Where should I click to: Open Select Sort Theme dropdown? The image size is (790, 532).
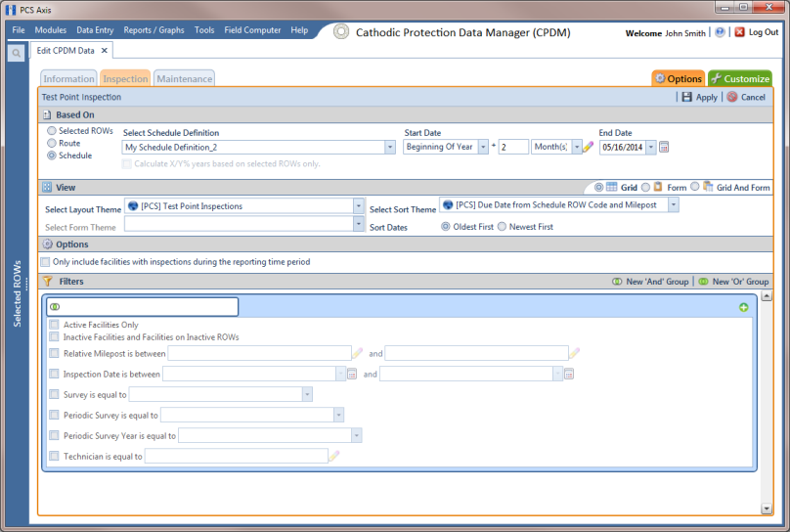click(674, 204)
